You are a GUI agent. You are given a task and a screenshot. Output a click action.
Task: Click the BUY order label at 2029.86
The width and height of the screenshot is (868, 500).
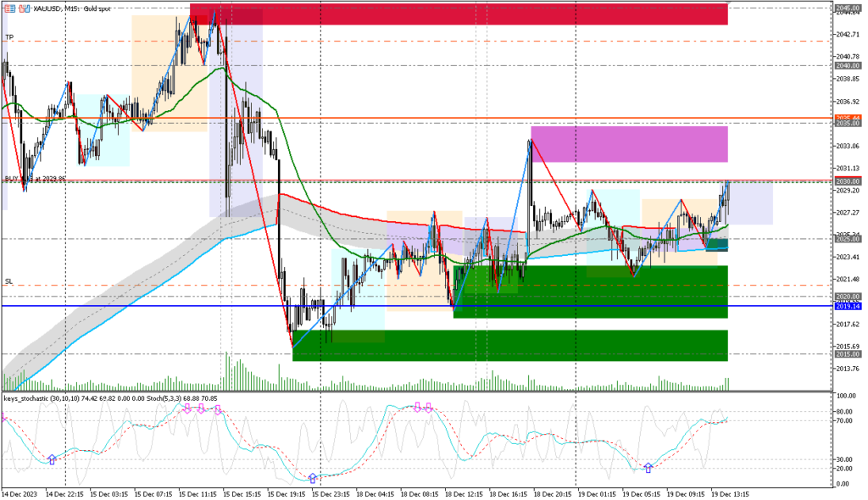coord(36,179)
